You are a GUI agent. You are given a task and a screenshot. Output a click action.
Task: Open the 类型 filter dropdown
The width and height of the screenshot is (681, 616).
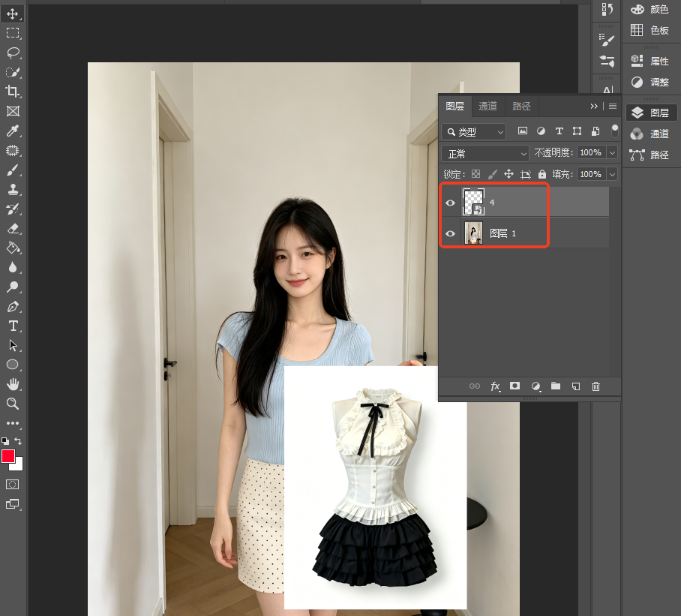474,131
